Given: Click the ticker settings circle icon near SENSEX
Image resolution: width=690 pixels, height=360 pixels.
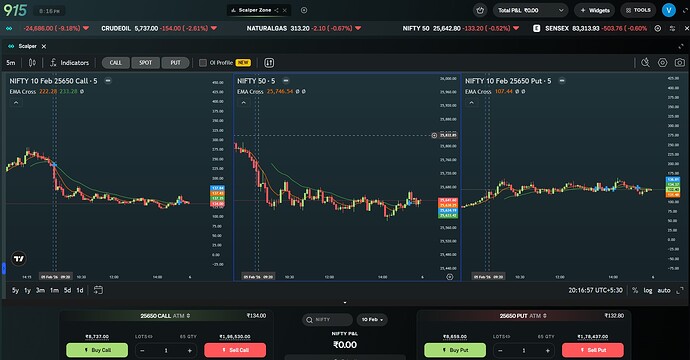Looking at the screenshot, I should coord(657,28).
